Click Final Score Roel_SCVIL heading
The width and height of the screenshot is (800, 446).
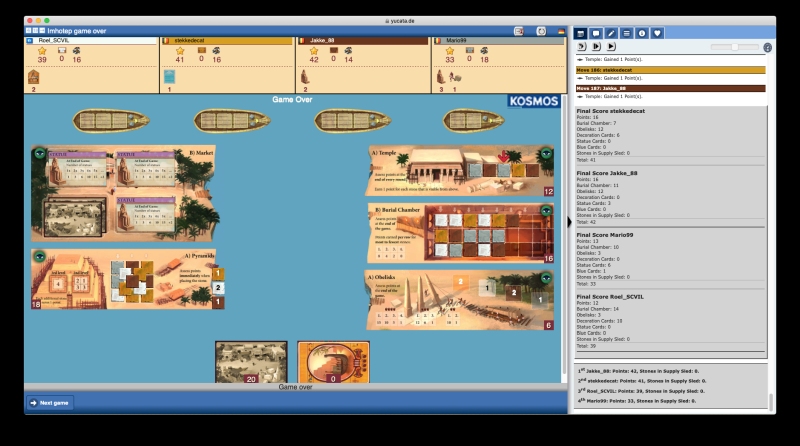point(610,296)
